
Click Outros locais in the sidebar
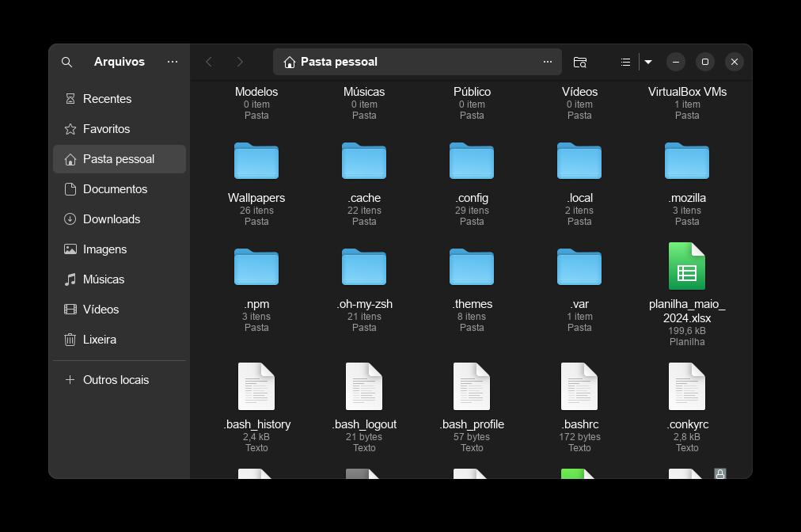point(116,380)
